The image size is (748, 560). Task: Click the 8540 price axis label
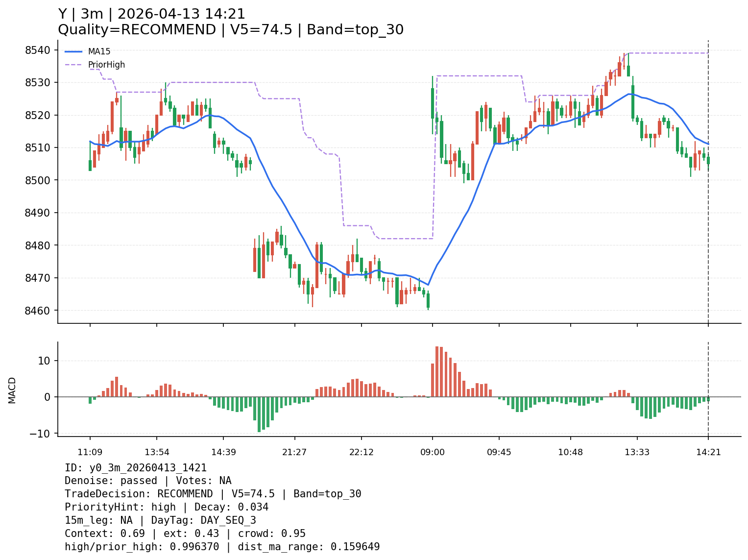tap(38, 50)
